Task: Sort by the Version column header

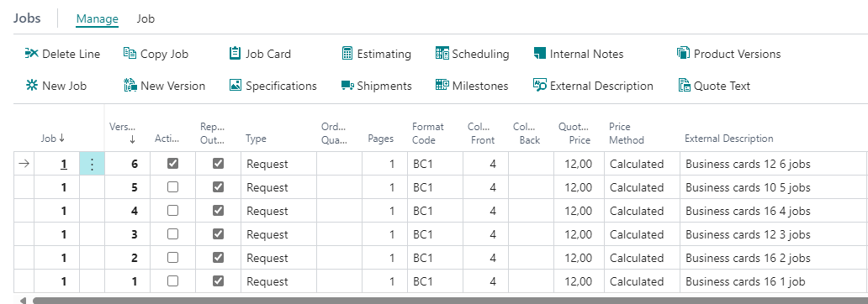Action: (123, 134)
